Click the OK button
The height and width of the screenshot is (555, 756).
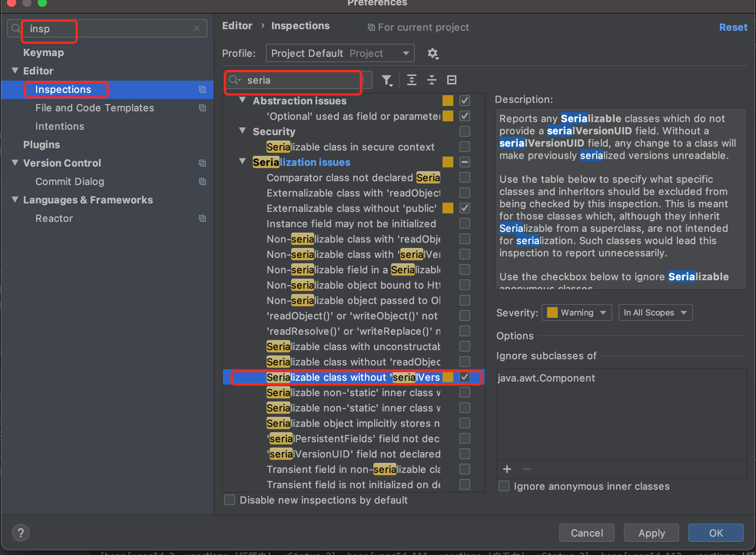tap(716, 533)
